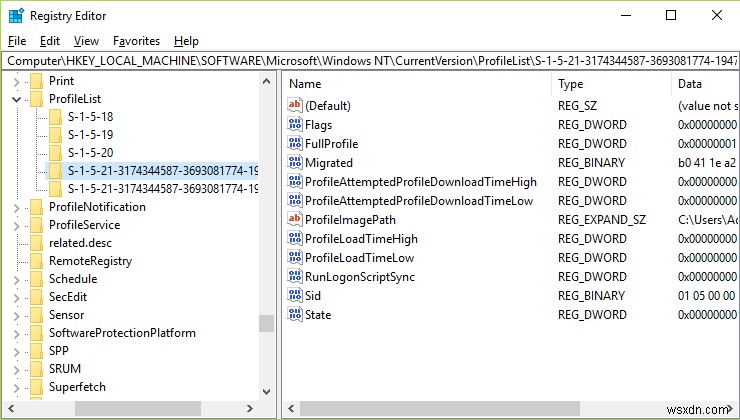
Task: Click the folder icon next to SecEdit
Action: 36,297
